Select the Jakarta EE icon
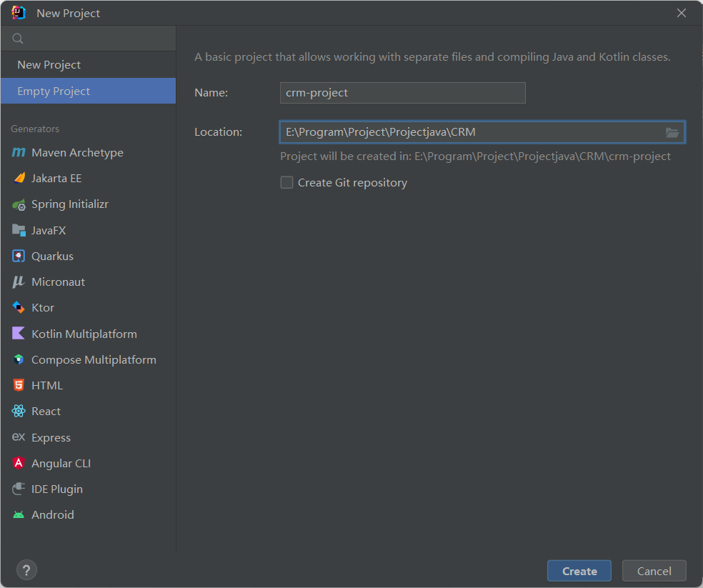 [x=19, y=179]
